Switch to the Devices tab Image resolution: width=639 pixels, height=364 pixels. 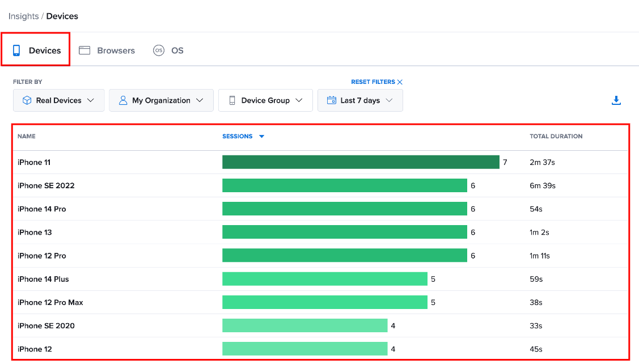tap(36, 49)
